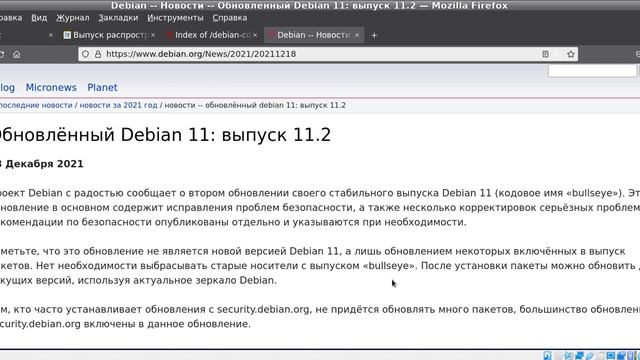Screen dimensions: 640x360
Task: Open the Справка menu
Action: [229, 18]
